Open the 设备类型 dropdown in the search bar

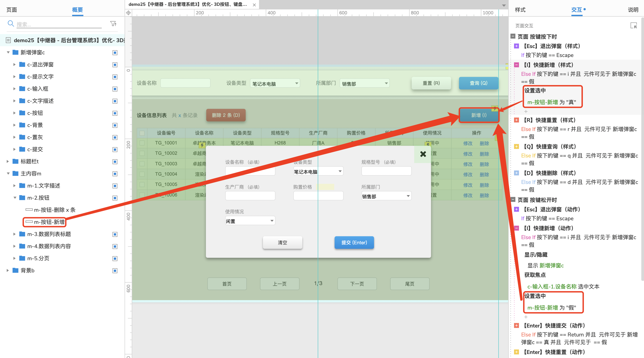(275, 83)
